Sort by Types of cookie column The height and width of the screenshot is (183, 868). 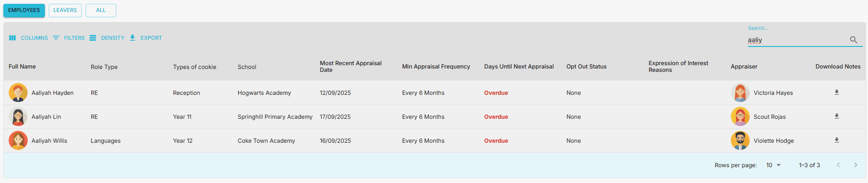click(195, 67)
